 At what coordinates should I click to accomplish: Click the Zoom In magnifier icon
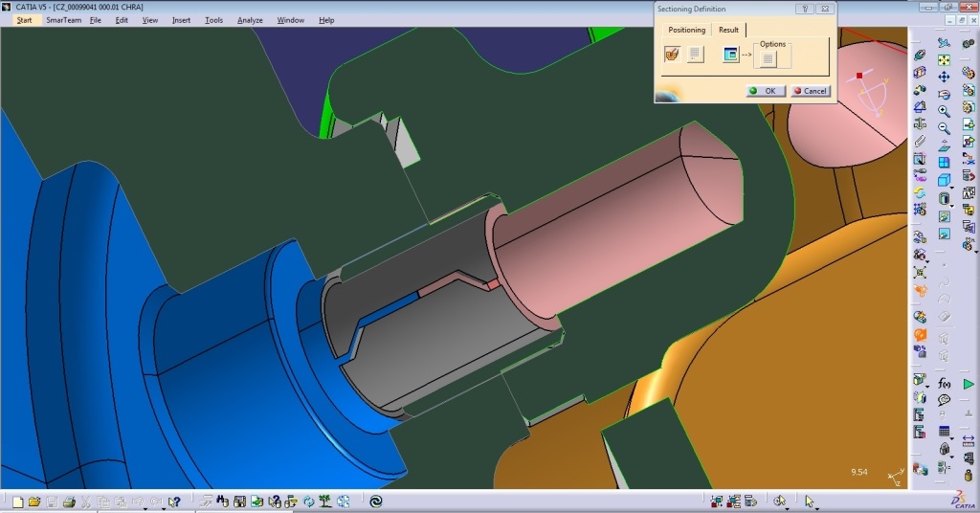[x=944, y=111]
